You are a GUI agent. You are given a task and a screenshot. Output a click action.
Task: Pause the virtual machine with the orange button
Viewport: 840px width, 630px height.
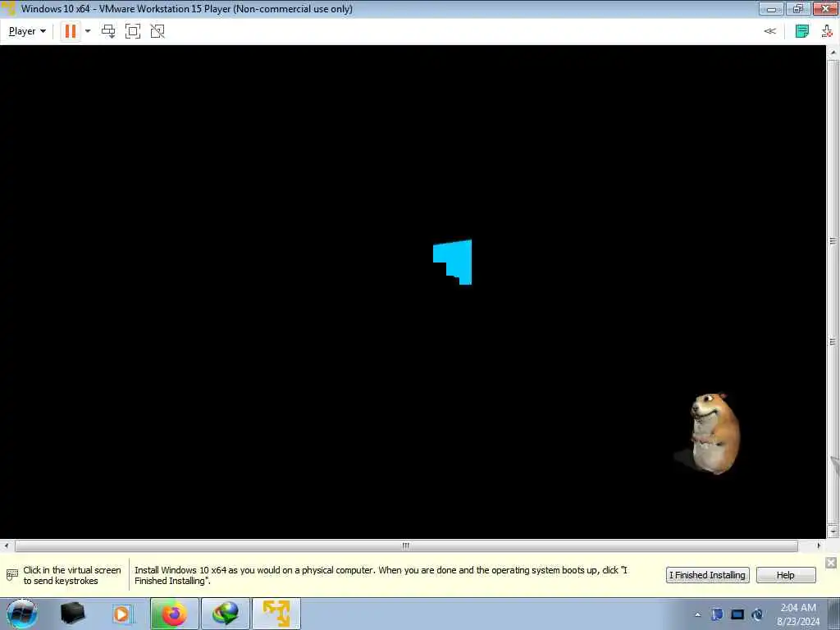coord(71,31)
